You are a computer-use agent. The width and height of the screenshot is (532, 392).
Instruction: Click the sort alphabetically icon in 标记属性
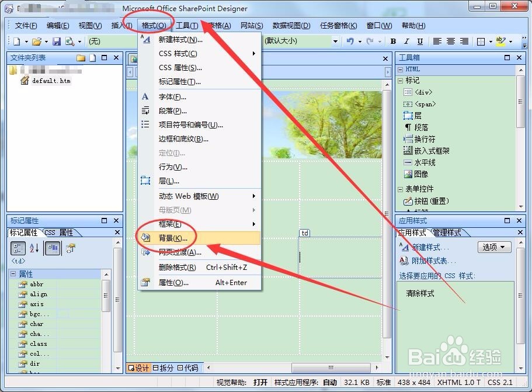pos(34,248)
